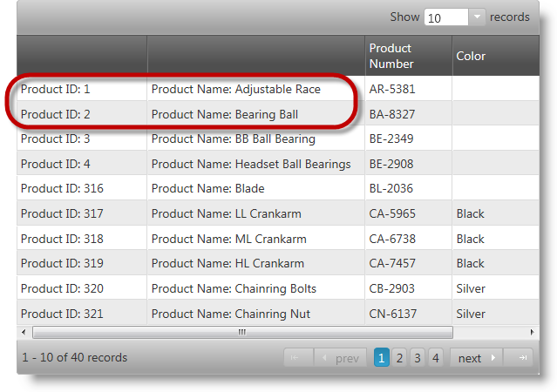
Task: Click the horizontal scrollbar right arrow
Action: click(533, 332)
